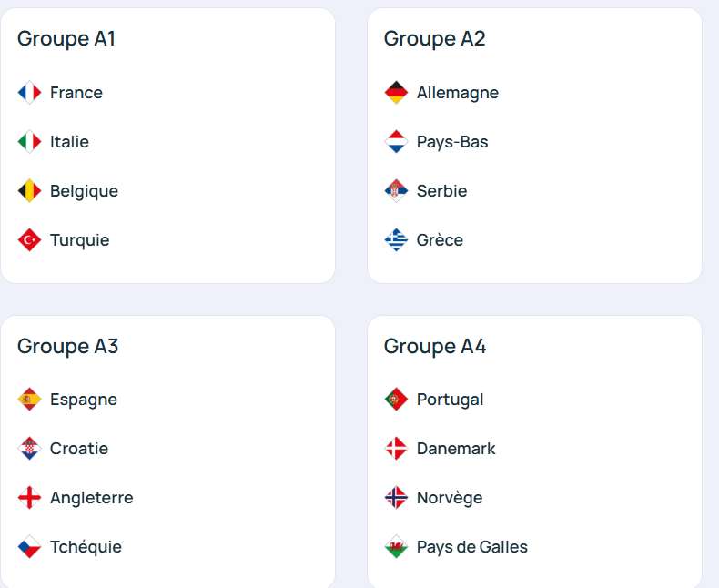The width and height of the screenshot is (719, 588).
Task: Select the Pays-Bas flag icon
Action: point(396,142)
